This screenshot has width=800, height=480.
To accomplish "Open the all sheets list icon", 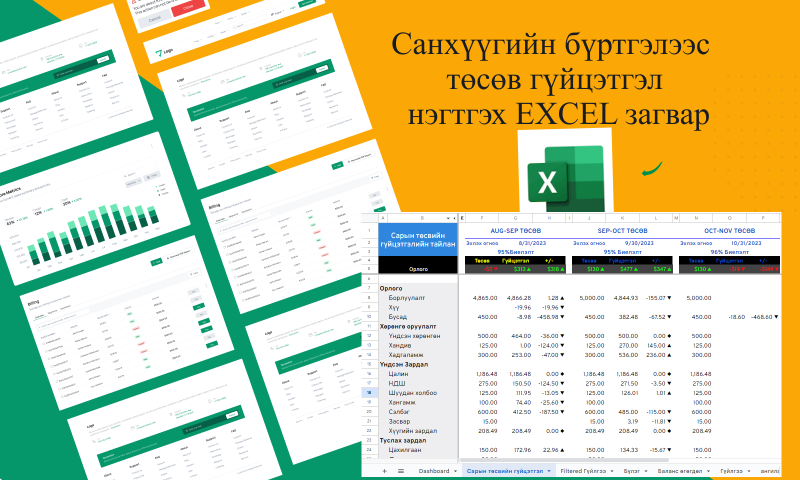I will coord(401,471).
